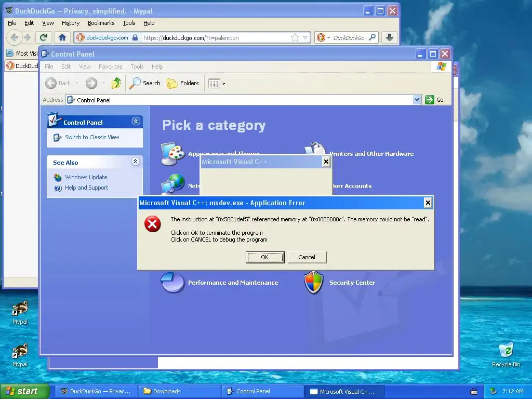Click keyboard icon in system tray
The image size is (532, 399).
click(474, 392)
